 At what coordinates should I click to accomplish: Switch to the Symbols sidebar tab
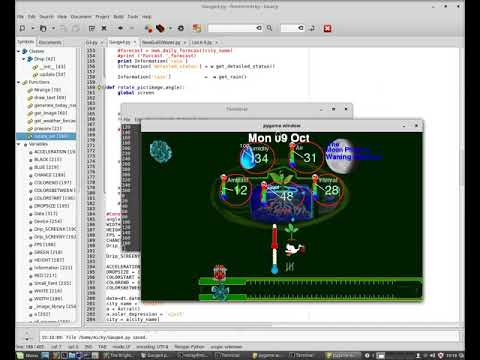tap(26, 42)
